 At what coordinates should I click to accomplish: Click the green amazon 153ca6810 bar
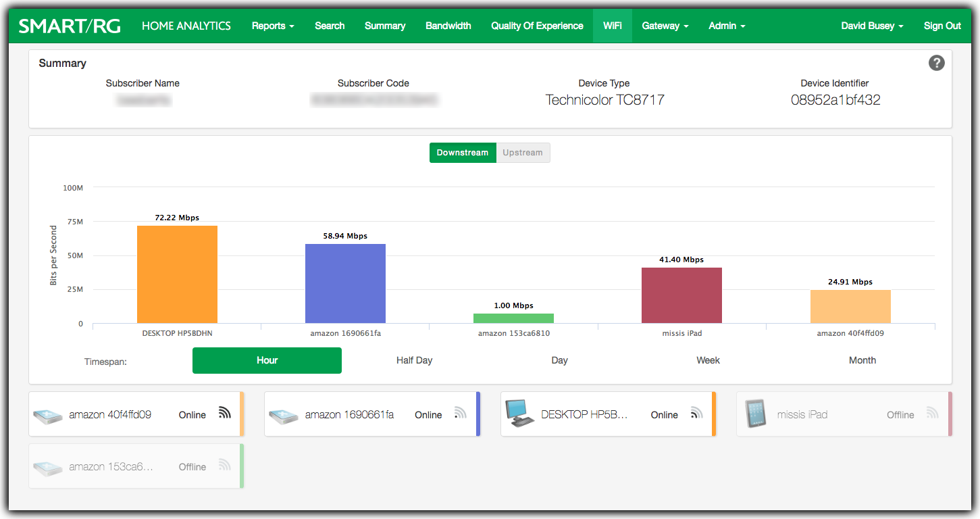513,318
